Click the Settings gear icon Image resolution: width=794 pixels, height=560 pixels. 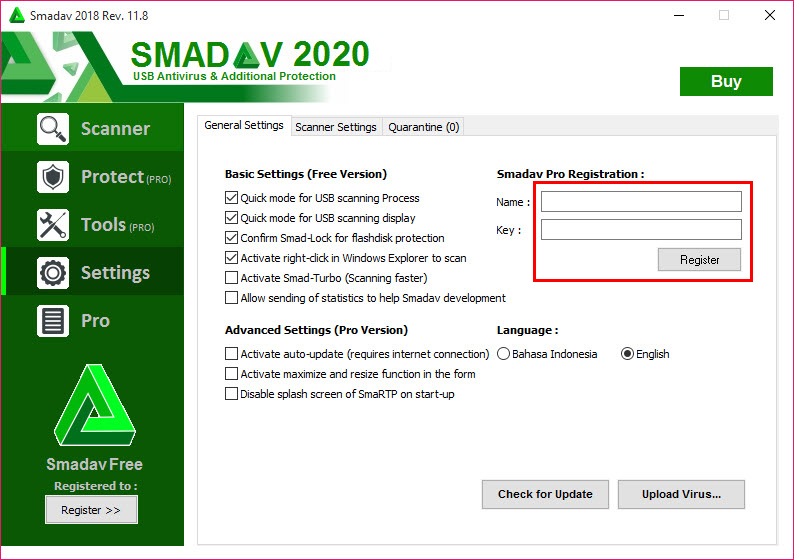(53, 273)
